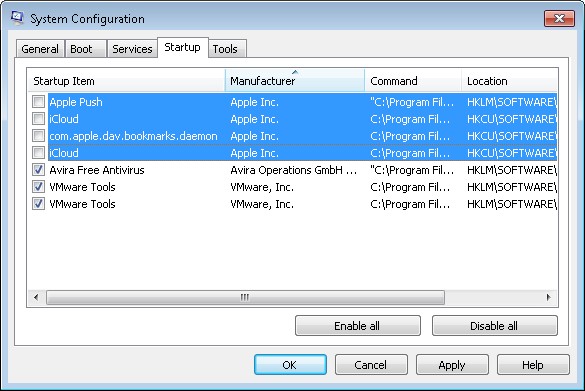The width and height of the screenshot is (585, 391).
Task: Click the Apple Inc. cell in Apple Push row
Action: tap(254, 102)
